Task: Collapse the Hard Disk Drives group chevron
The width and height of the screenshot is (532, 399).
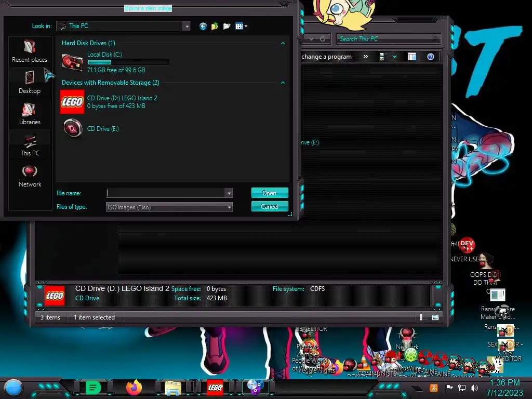Action: pos(283,43)
